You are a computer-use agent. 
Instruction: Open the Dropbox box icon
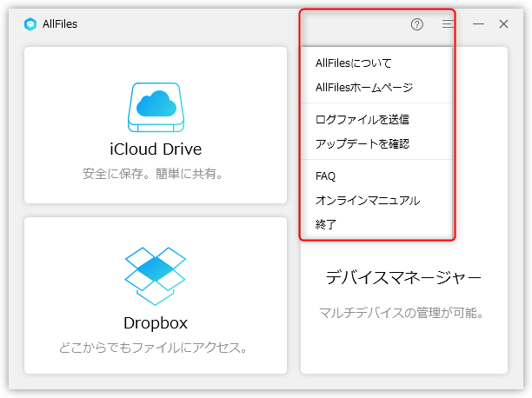coord(156,275)
